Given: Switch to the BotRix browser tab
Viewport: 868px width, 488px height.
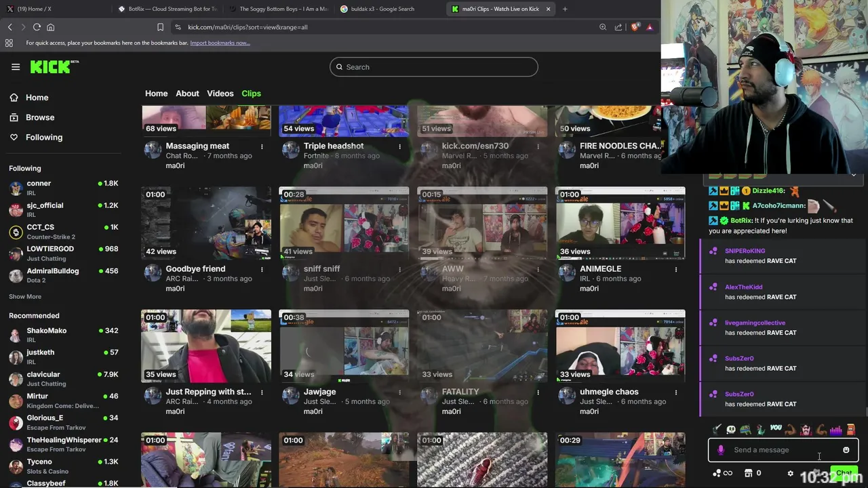Looking at the screenshot, I should pos(166,9).
